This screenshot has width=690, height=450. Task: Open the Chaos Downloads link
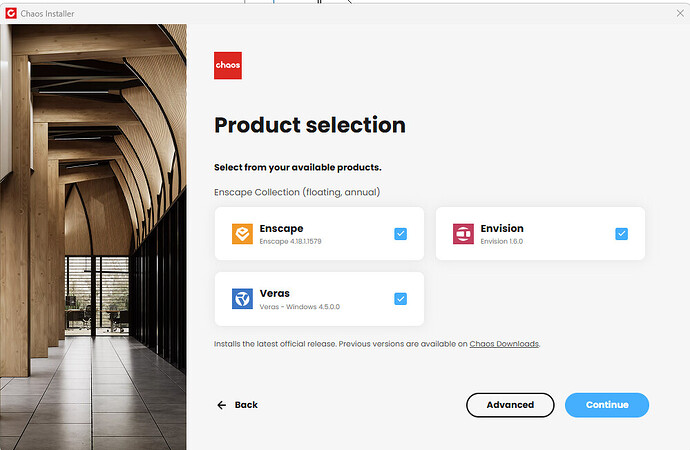[x=504, y=344]
